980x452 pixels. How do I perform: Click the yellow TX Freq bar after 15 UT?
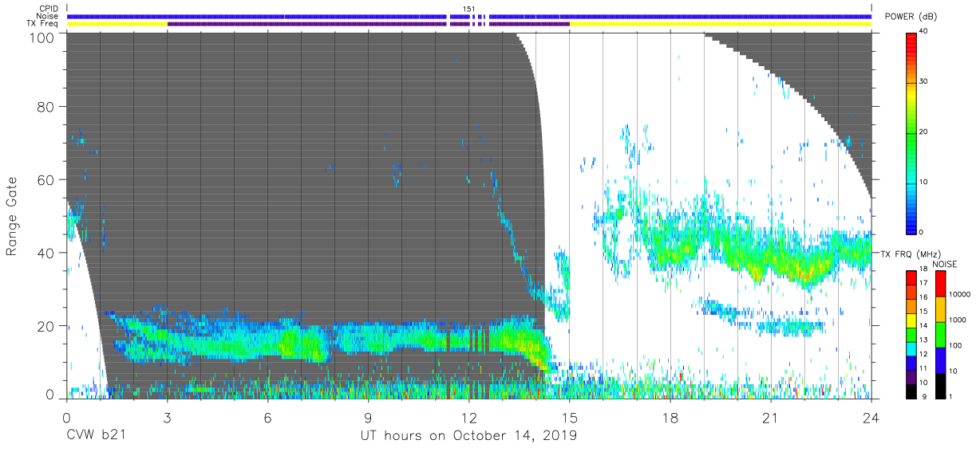[x=721, y=24]
